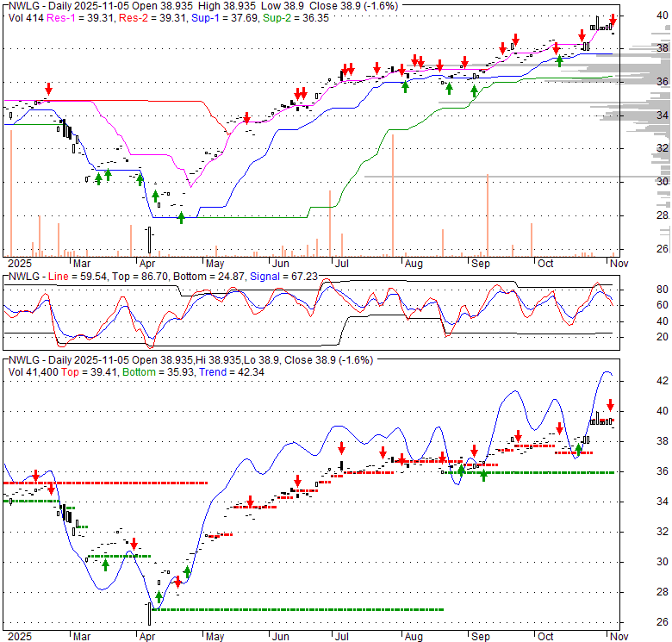
Task: Click the green up arrow at the April bottom in lower chart
Action: tap(159, 596)
